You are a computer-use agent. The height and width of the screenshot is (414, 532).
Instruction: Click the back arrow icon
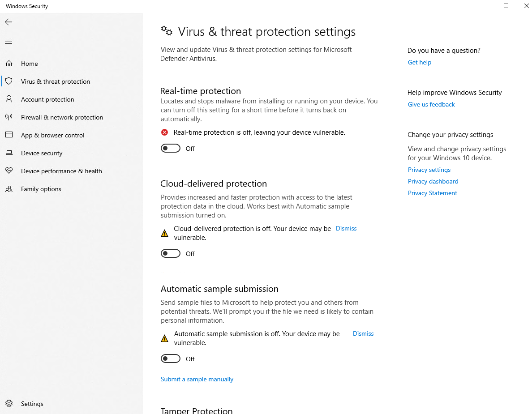9,22
